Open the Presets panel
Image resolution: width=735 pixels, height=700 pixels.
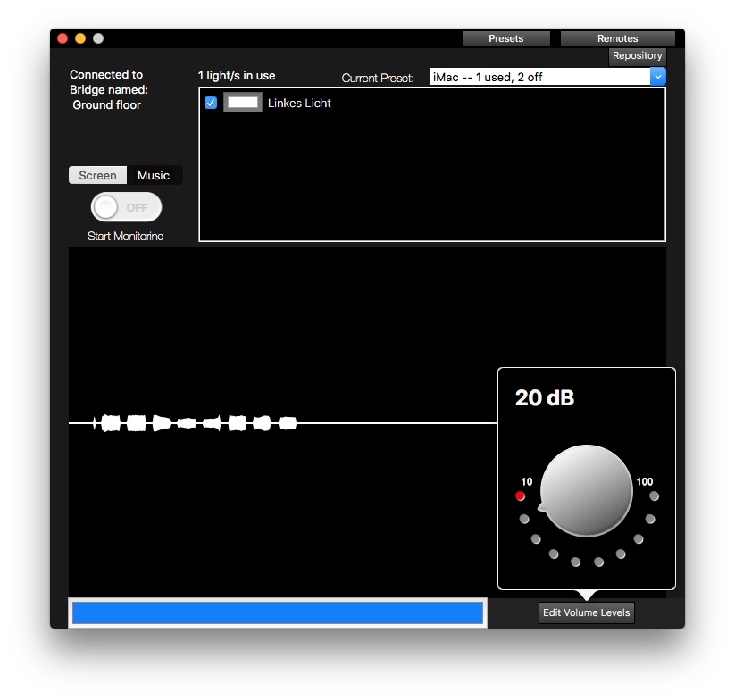[x=505, y=38]
